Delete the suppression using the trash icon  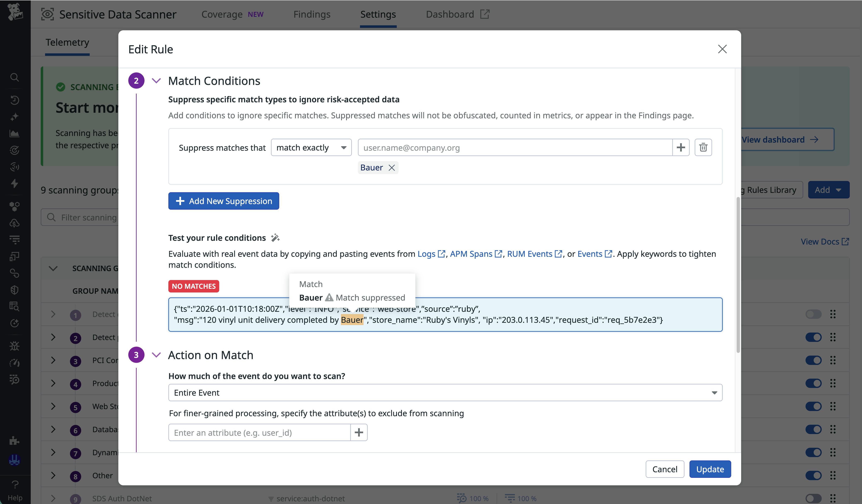(x=703, y=147)
